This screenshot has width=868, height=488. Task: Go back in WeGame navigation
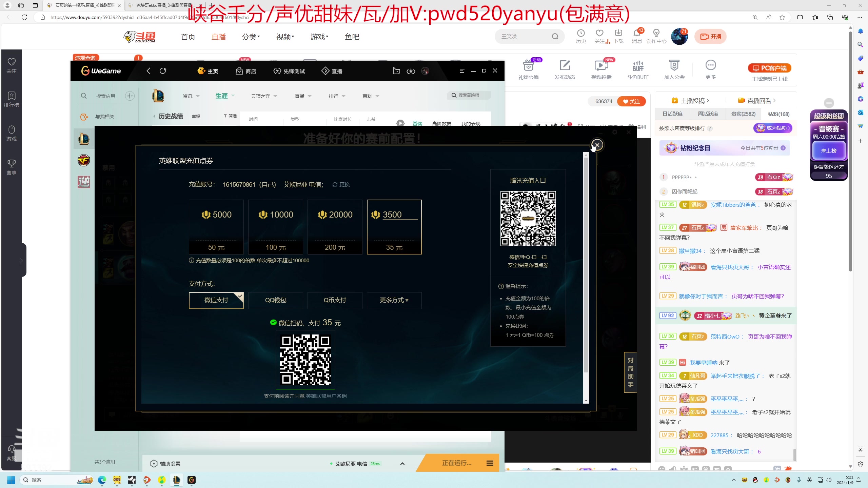[149, 71]
